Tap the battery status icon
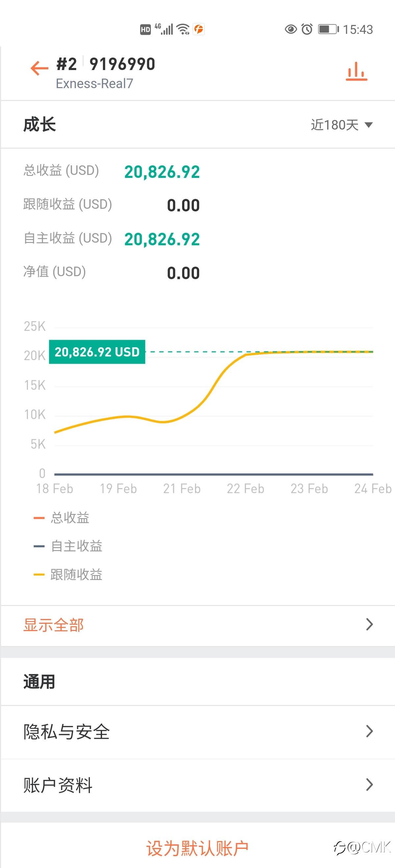The width and height of the screenshot is (395, 868). pyautogui.click(x=328, y=29)
